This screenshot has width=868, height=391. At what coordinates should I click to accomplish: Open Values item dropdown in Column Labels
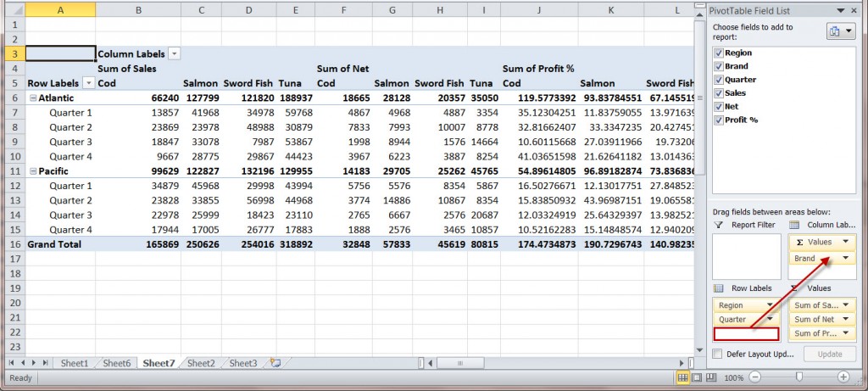point(845,242)
